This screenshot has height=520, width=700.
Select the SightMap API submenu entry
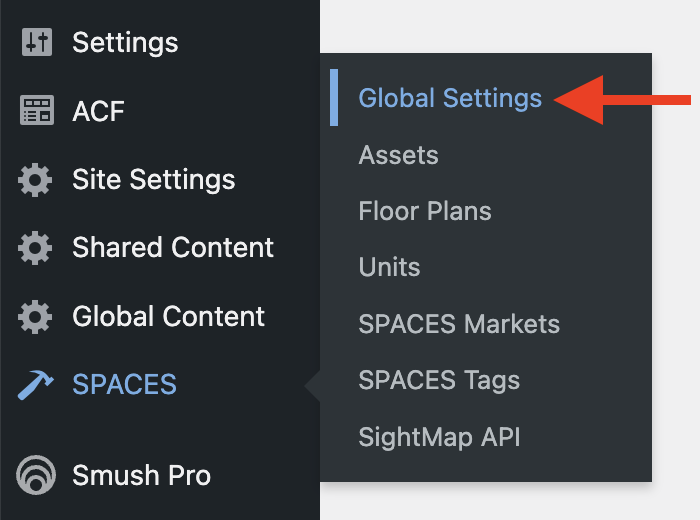[x=439, y=437]
